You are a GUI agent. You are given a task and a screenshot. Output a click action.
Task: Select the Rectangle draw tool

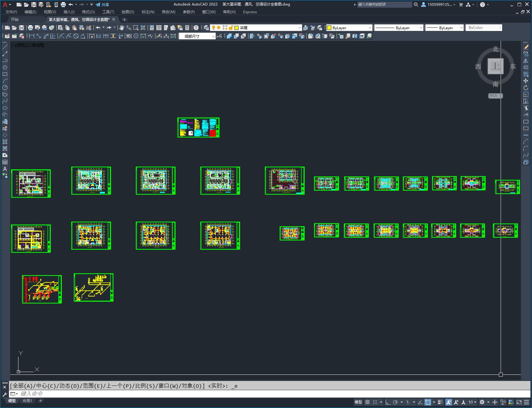coord(5,74)
